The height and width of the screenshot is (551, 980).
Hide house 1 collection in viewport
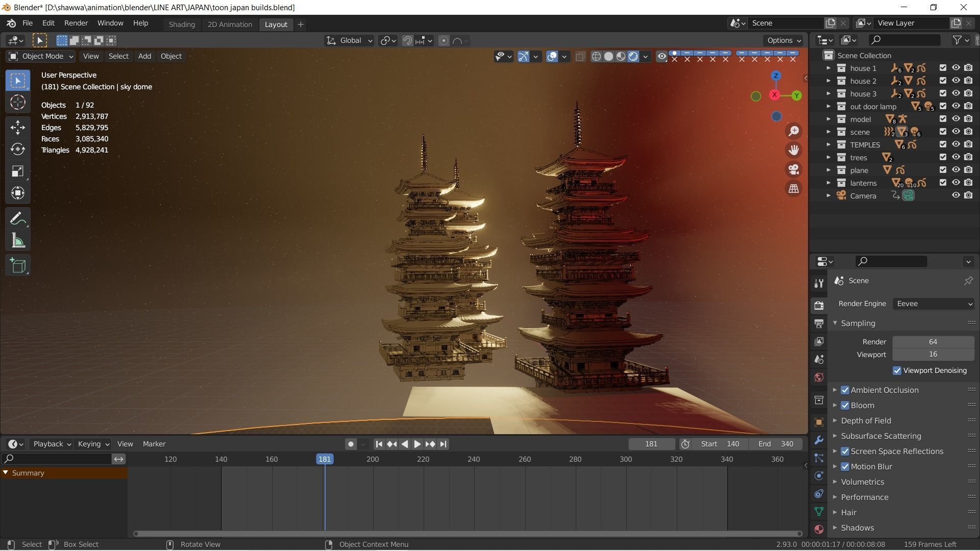tap(956, 68)
